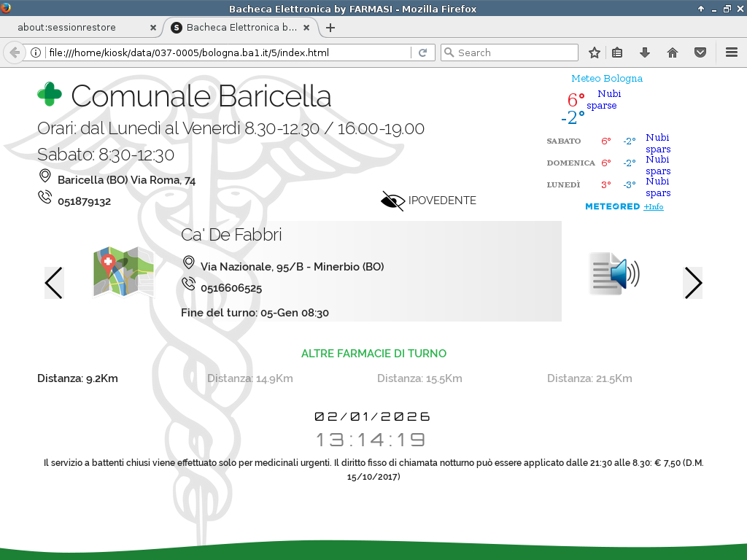The width and height of the screenshot is (747, 560).
Task: Close the Bacheca Elettronica tab
Action: pos(306,28)
